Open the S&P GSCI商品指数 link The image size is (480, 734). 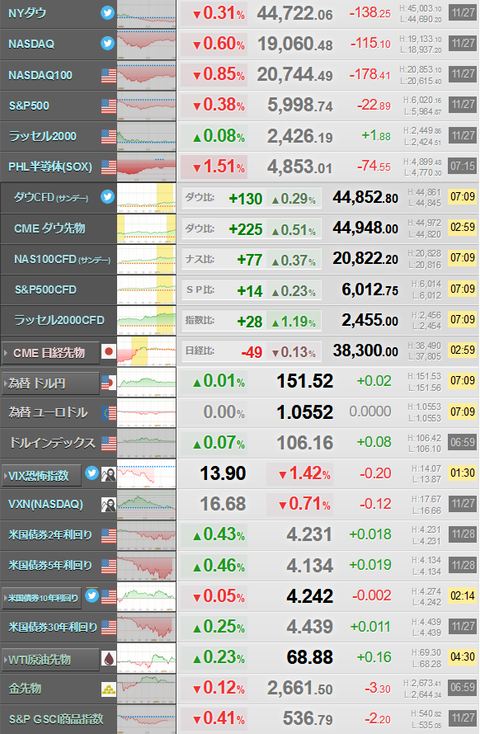coord(56,719)
